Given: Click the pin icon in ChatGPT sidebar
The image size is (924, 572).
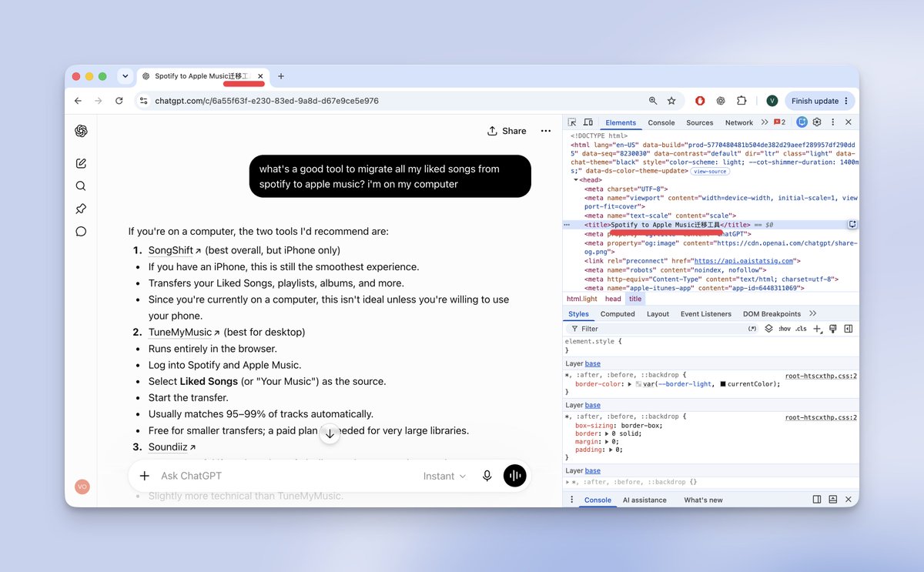Looking at the screenshot, I should (81, 209).
